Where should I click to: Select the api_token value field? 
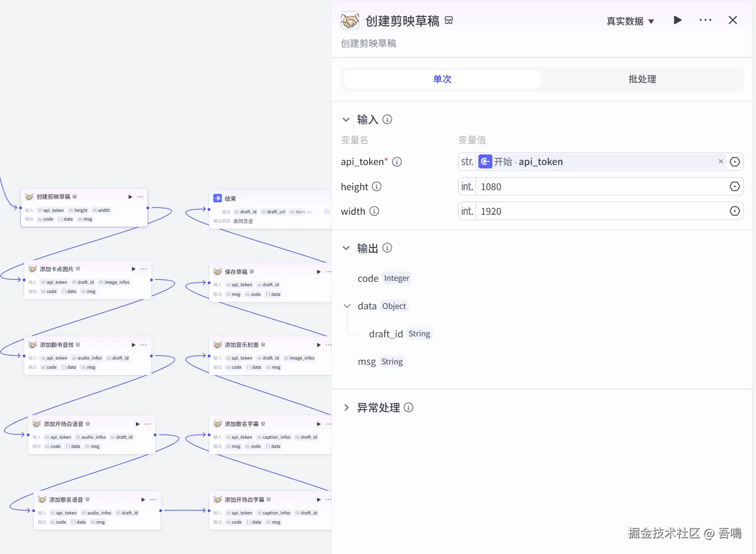601,162
